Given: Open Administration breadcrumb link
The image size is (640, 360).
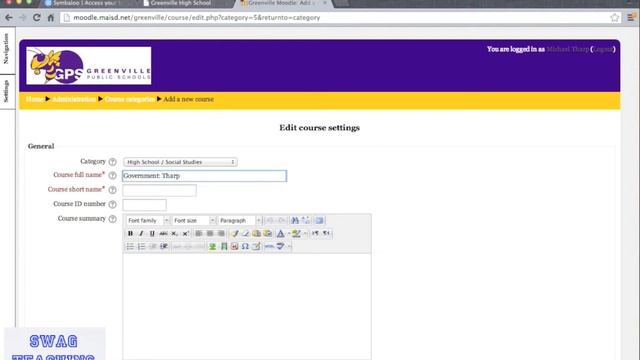Looking at the screenshot, I should click(x=74, y=99).
